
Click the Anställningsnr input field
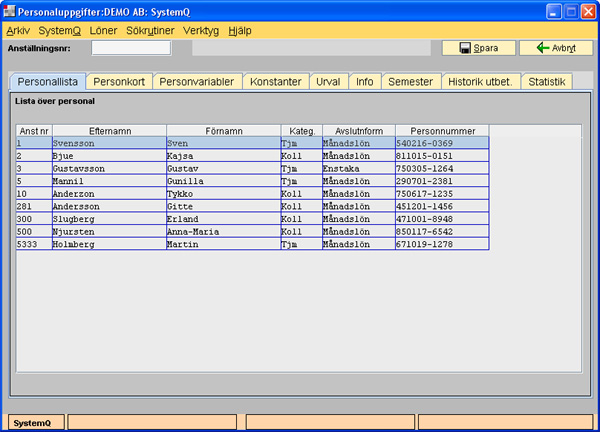click(131, 47)
